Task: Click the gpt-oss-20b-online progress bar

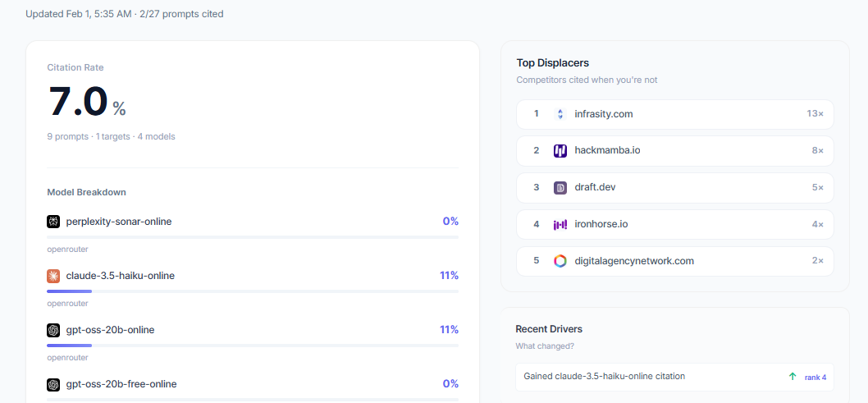Action: 253,346
